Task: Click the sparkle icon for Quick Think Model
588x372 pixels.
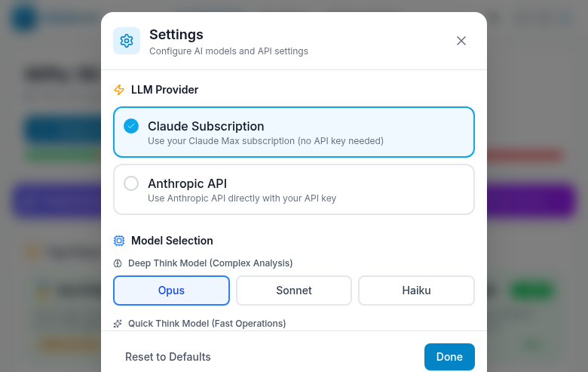Action: point(118,324)
